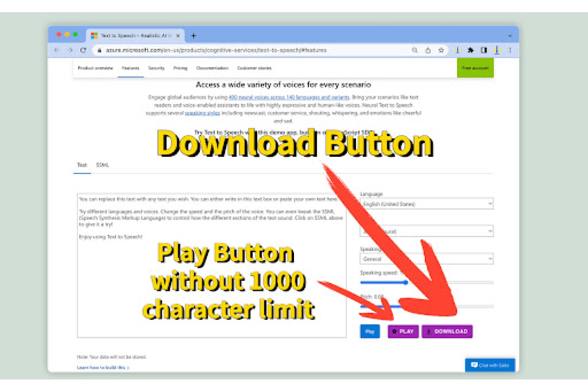Click the blue Play button

[370, 332]
